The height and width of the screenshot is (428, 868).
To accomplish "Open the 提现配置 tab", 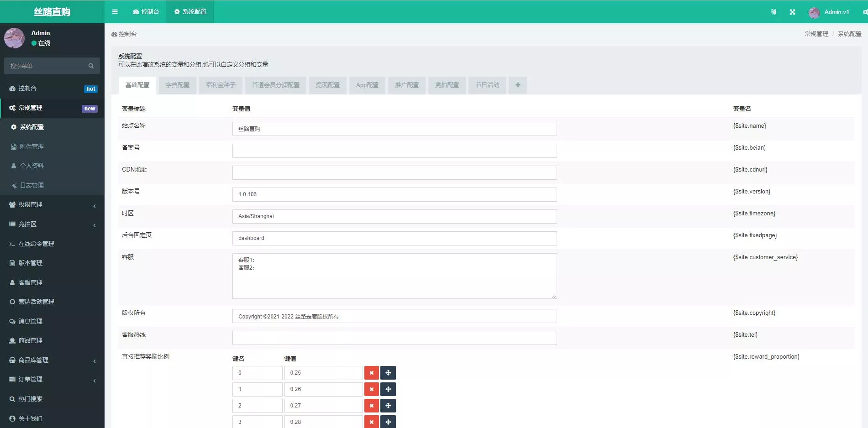I will [327, 85].
